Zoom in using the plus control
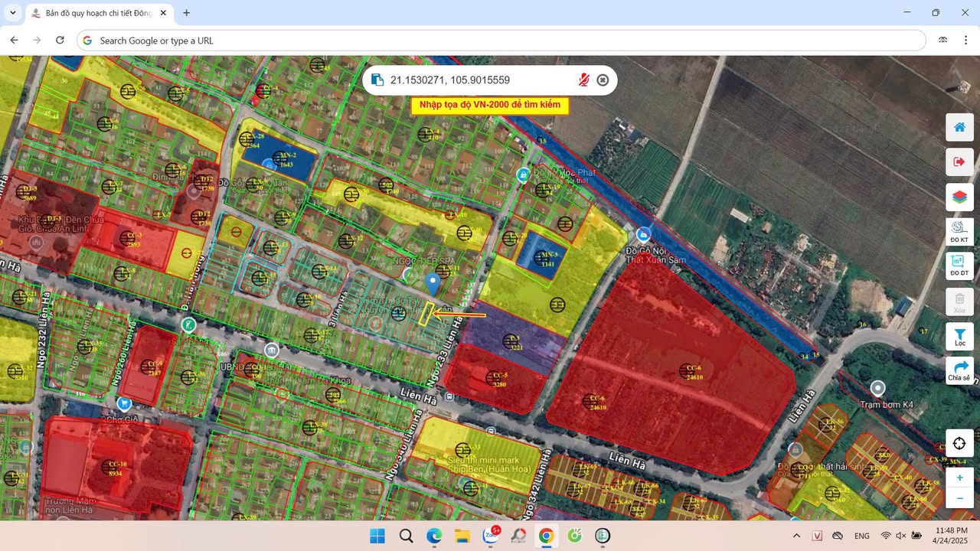The height and width of the screenshot is (551, 980). (959, 478)
